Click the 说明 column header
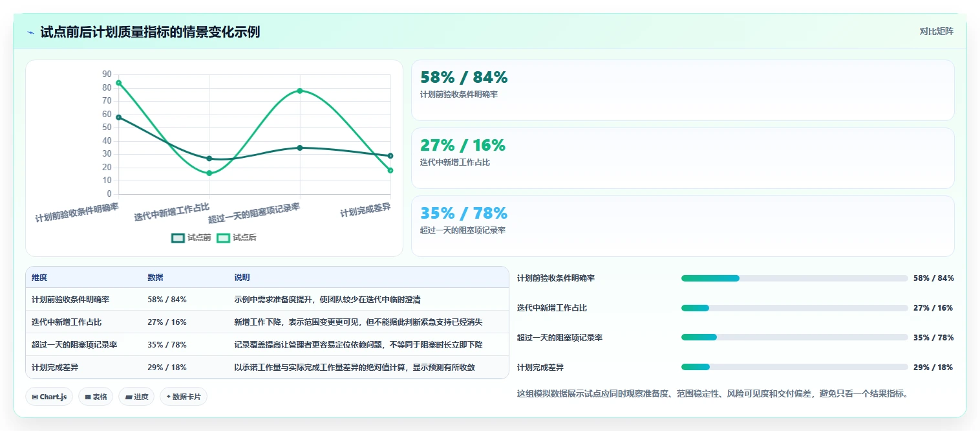The height and width of the screenshot is (431, 980). point(242,278)
